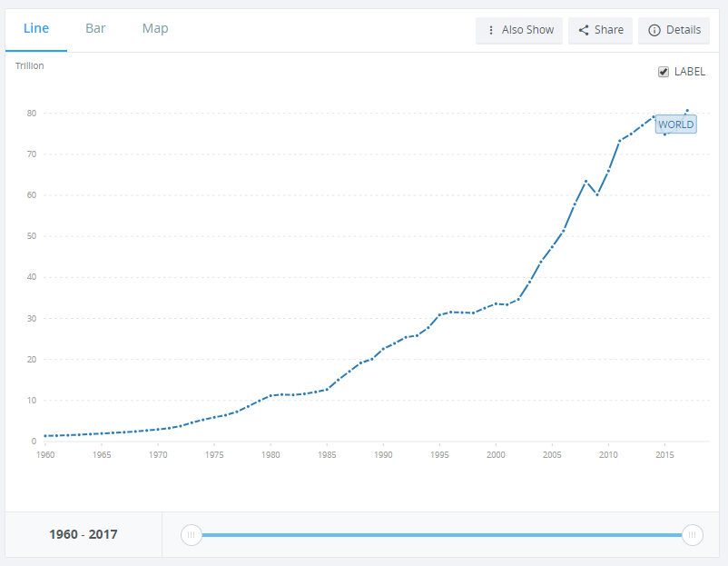Click the share network icon
The height and width of the screenshot is (566, 728).
pos(584,30)
